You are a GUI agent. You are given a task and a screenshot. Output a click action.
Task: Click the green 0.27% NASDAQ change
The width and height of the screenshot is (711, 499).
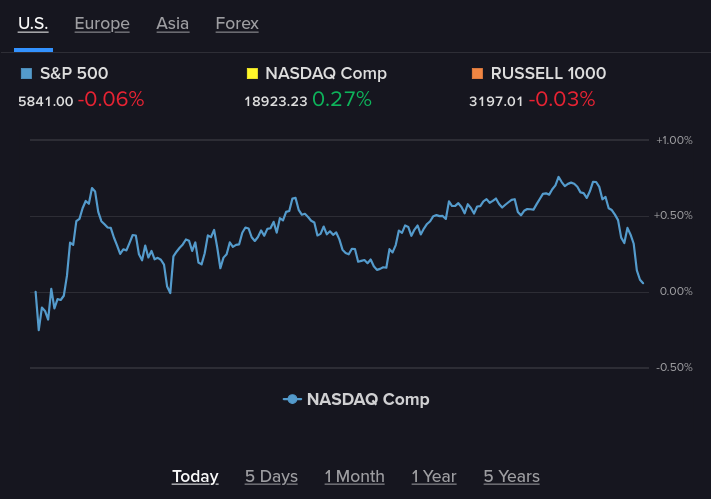[x=342, y=99]
